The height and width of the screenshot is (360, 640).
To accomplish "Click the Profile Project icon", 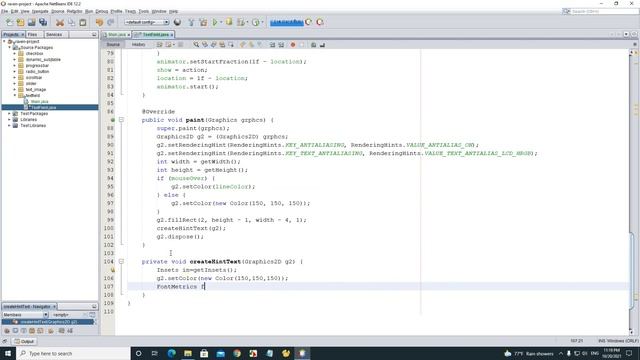I will coord(256,22).
